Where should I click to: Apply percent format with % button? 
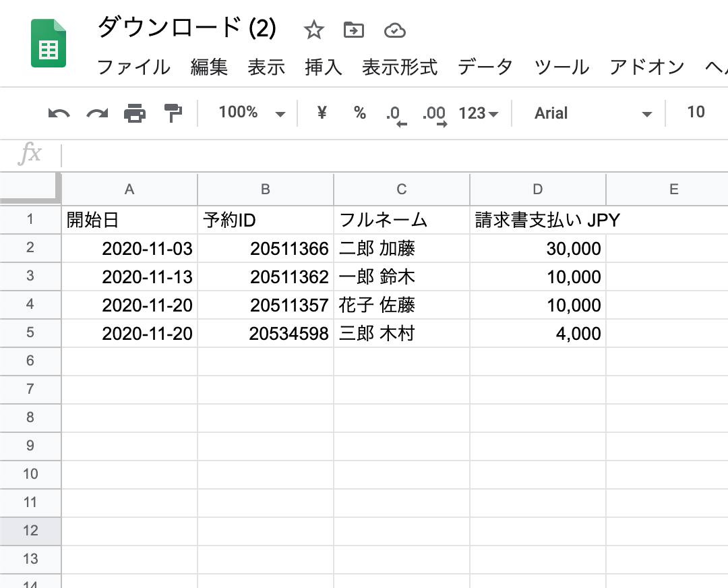click(x=360, y=113)
